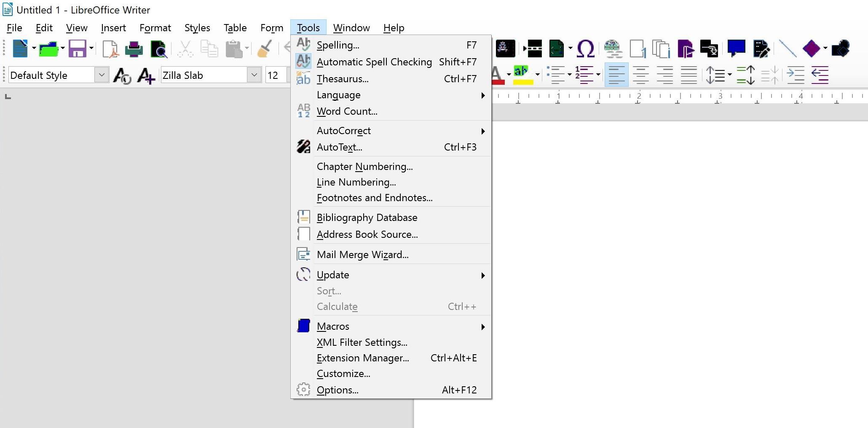This screenshot has height=428, width=868.
Task: Open the print preview
Action: [x=159, y=48]
